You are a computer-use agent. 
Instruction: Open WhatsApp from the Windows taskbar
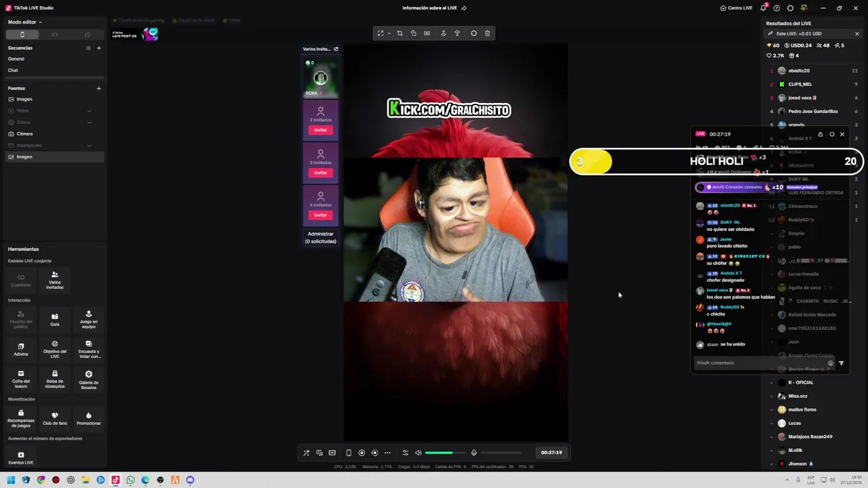coord(130,480)
